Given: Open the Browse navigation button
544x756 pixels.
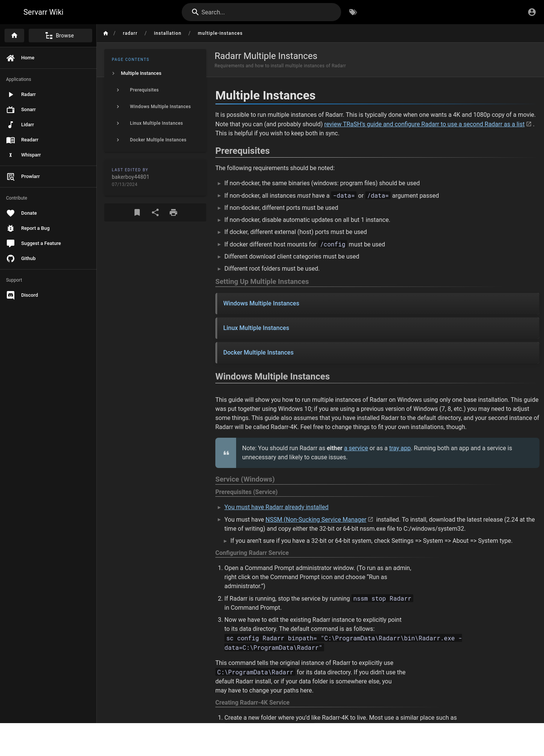Looking at the screenshot, I should (60, 36).
